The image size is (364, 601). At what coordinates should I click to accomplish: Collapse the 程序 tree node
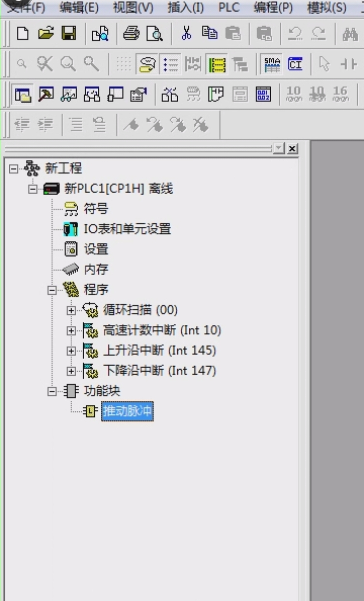52,290
